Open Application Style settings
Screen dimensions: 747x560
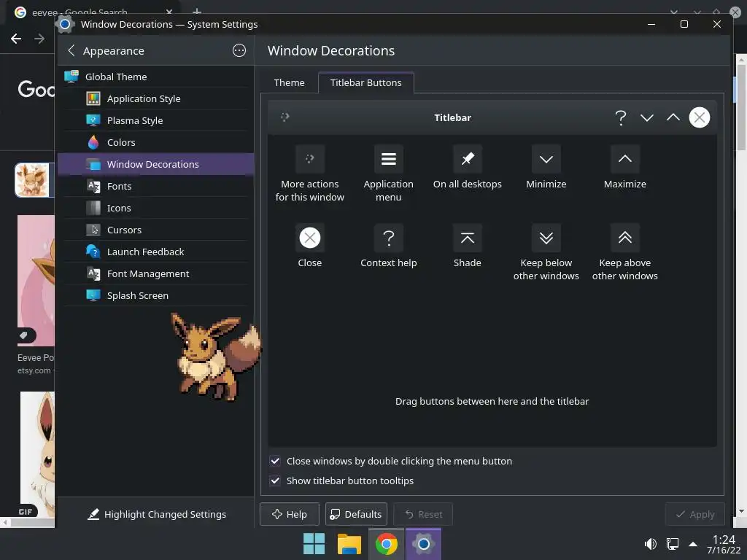(x=156, y=98)
